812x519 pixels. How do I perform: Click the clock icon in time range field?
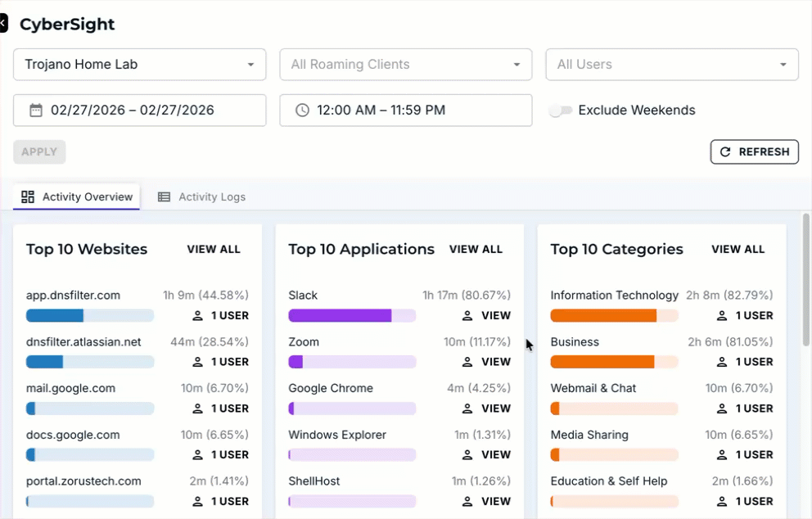coord(302,111)
